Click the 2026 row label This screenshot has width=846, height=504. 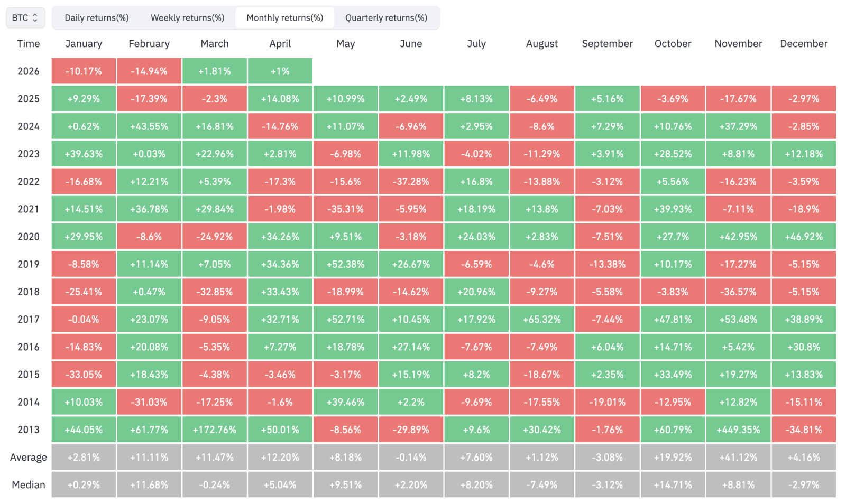pos(28,71)
